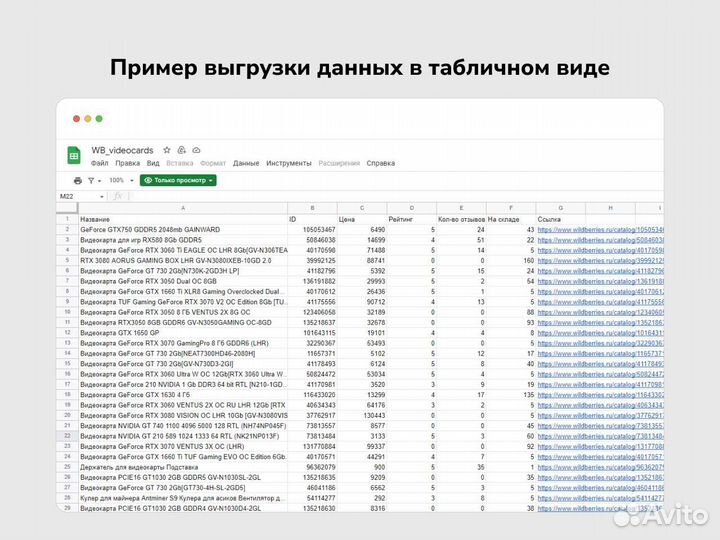Image resolution: width=720 pixels, height=540 pixels.
Task: Star the WB_videocards document
Action: coord(167,150)
